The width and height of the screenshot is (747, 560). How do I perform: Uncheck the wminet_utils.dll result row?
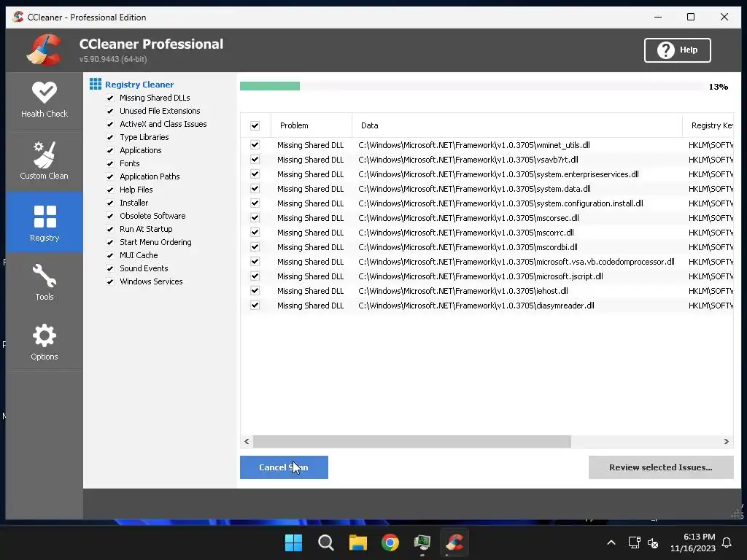tap(255, 145)
